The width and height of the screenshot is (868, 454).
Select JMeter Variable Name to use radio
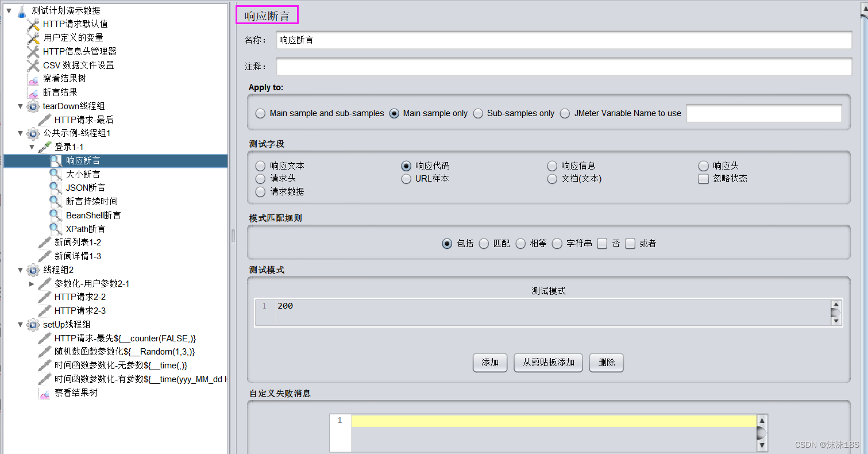[x=565, y=113]
